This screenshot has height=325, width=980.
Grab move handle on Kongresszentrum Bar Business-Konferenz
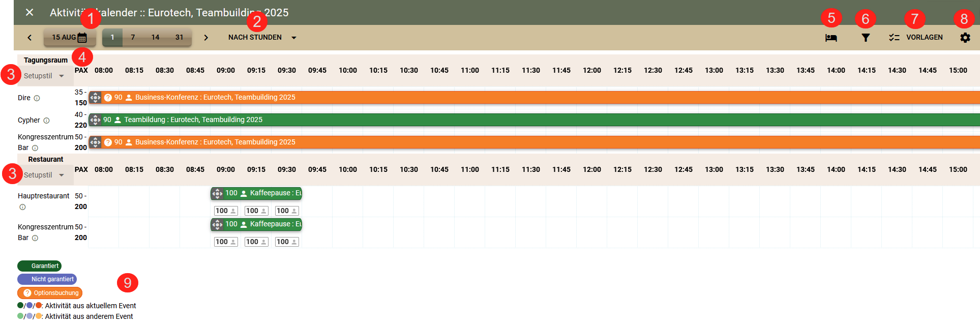point(95,142)
